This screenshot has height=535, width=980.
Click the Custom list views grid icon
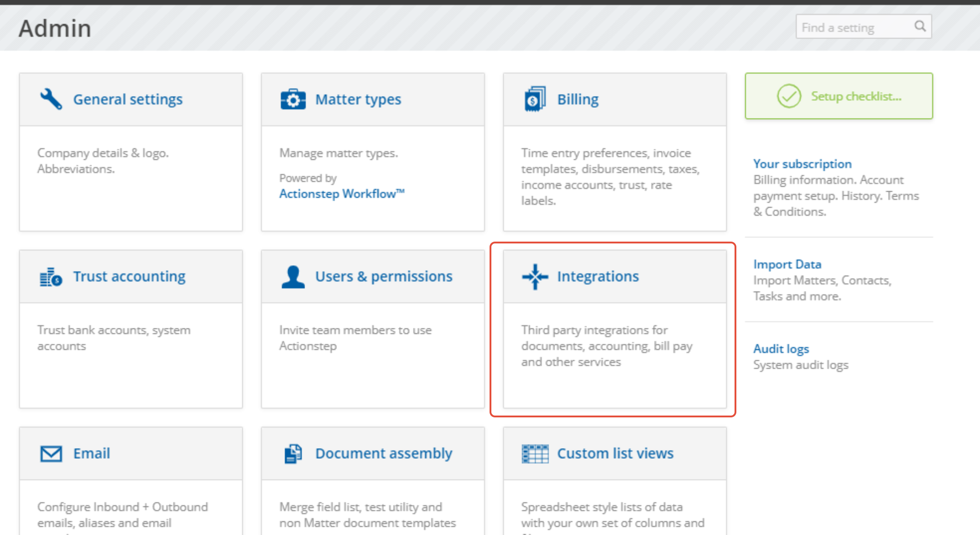(535, 453)
